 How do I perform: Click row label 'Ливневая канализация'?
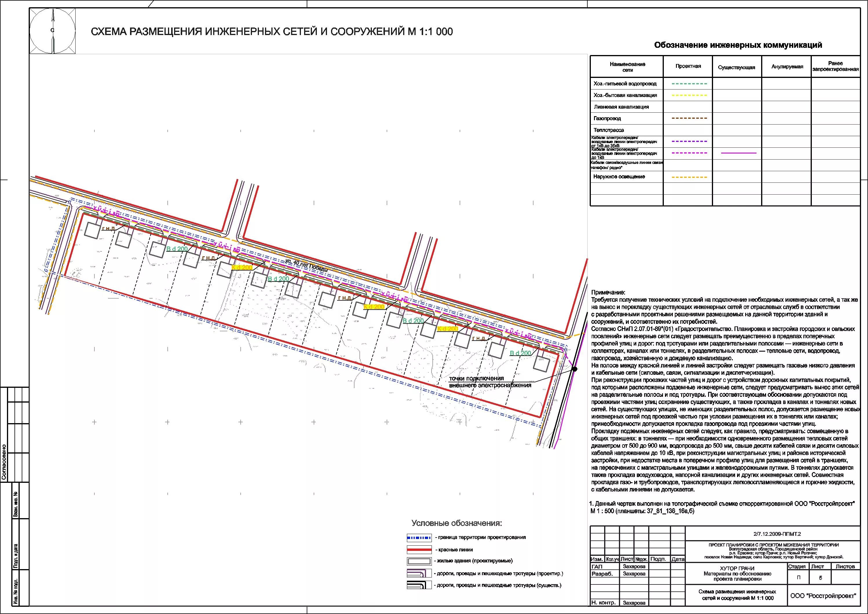click(x=621, y=107)
